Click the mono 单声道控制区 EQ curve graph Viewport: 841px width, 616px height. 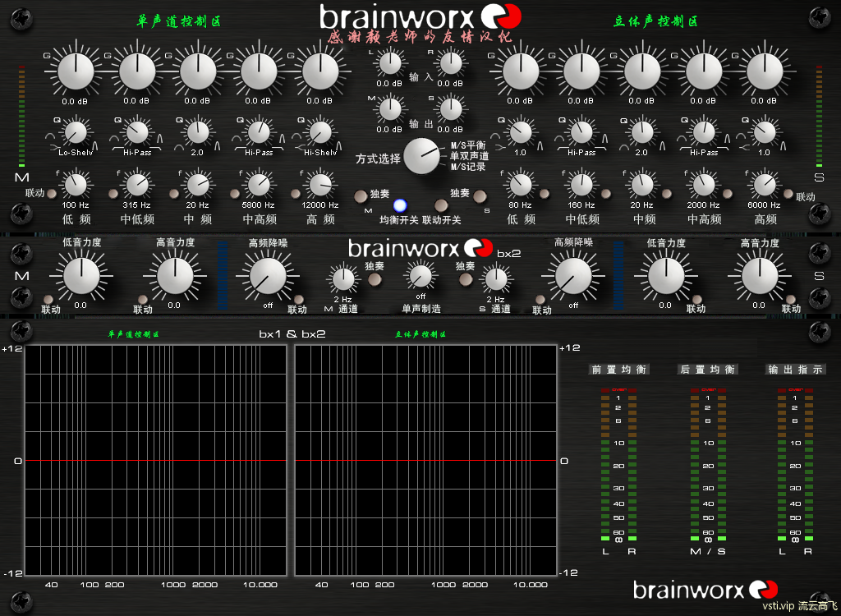[155, 461]
